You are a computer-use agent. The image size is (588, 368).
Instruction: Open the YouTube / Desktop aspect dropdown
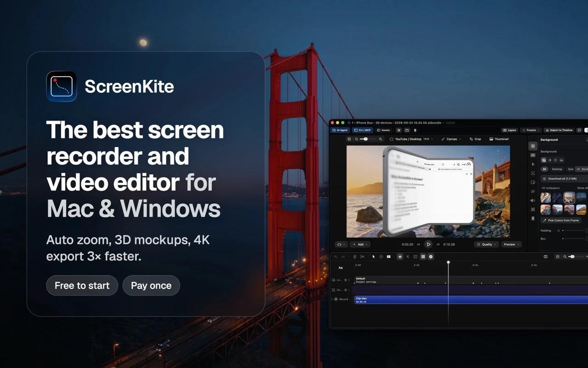[x=411, y=139]
